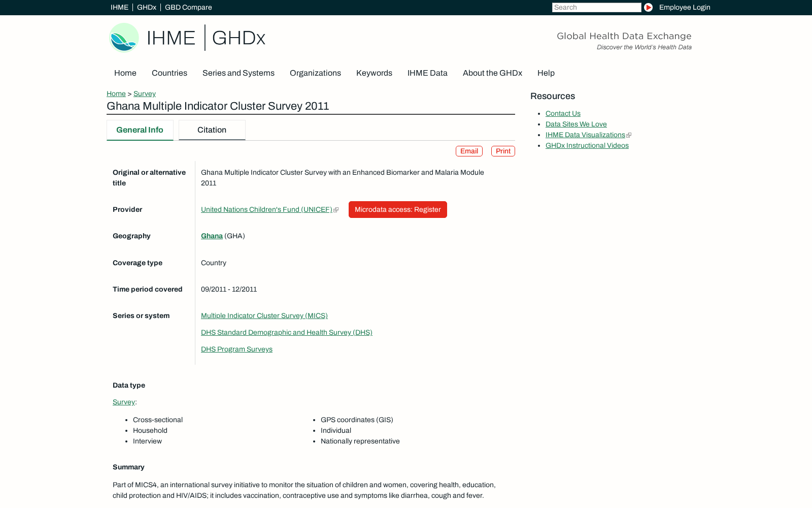Click Microdata access: Register button
The height and width of the screenshot is (508, 812).
tap(398, 210)
